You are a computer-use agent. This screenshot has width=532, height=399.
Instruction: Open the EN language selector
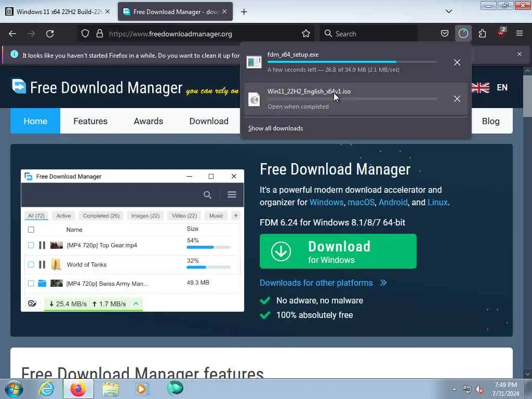click(502, 87)
